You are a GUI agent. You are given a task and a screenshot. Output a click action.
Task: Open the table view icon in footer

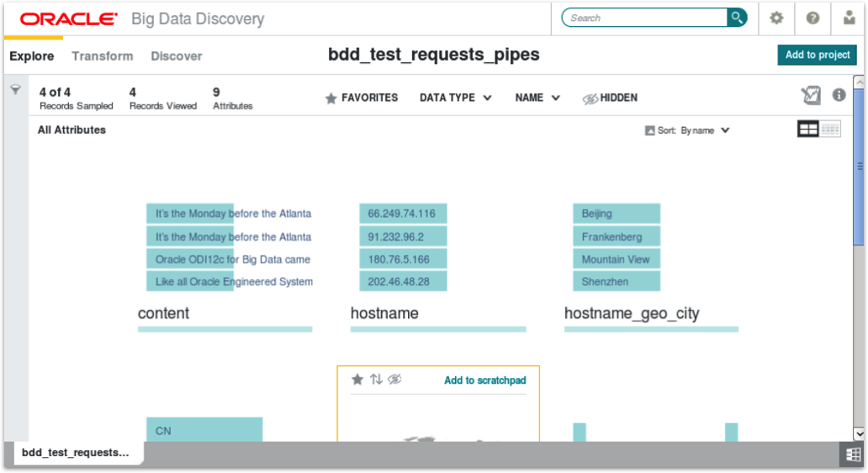[x=853, y=454]
